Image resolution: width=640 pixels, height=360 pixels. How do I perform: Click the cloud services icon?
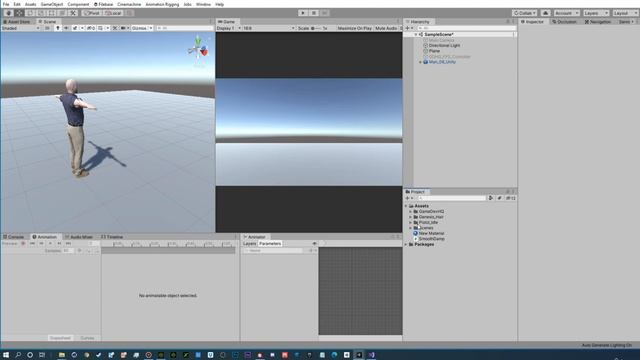[x=545, y=13]
